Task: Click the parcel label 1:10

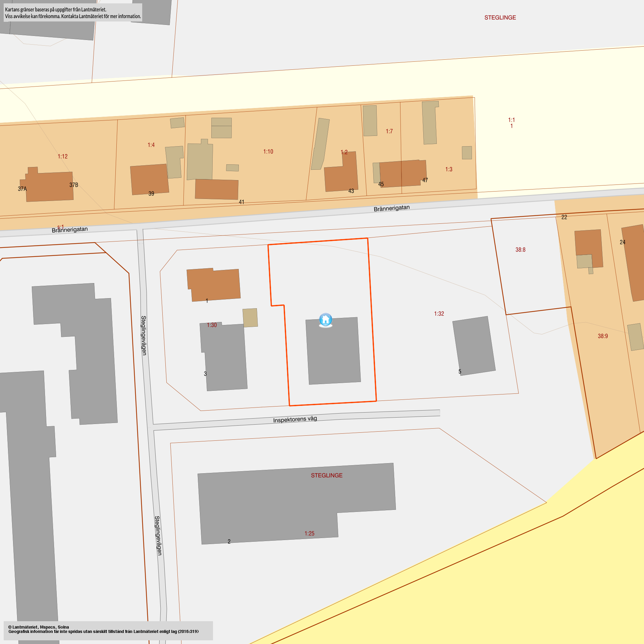Action: pos(268,152)
